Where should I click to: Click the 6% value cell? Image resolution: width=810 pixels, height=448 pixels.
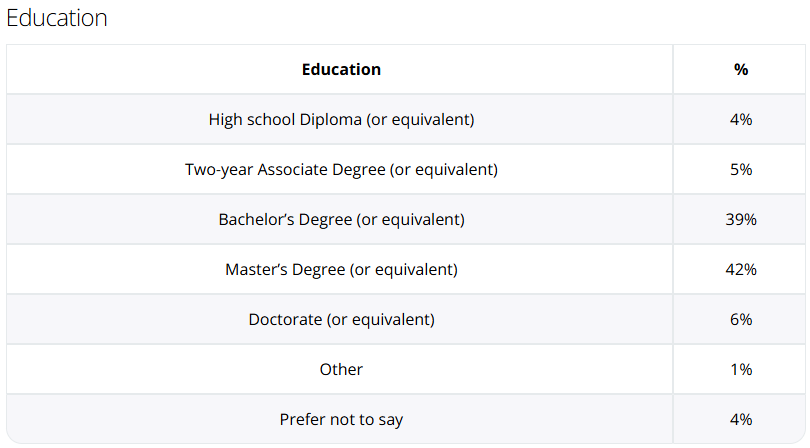(741, 320)
